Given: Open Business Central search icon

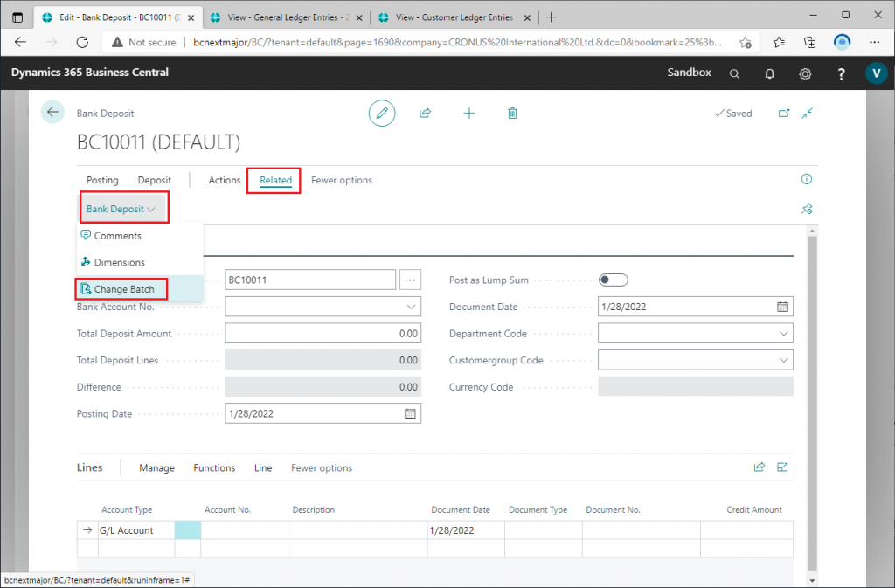Looking at the screenshot, I should 734,73.
